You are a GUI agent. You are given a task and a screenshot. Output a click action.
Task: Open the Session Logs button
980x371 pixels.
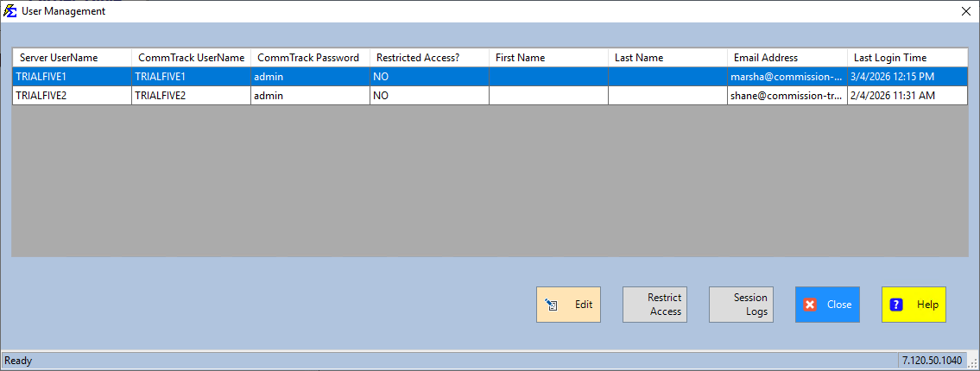tap(741, 305)
